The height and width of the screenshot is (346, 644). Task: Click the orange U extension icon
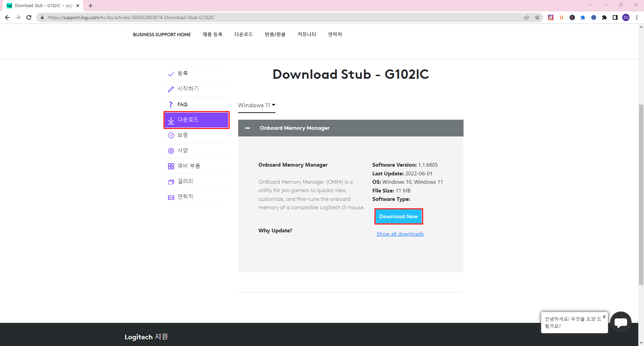(x=561, y=17)
